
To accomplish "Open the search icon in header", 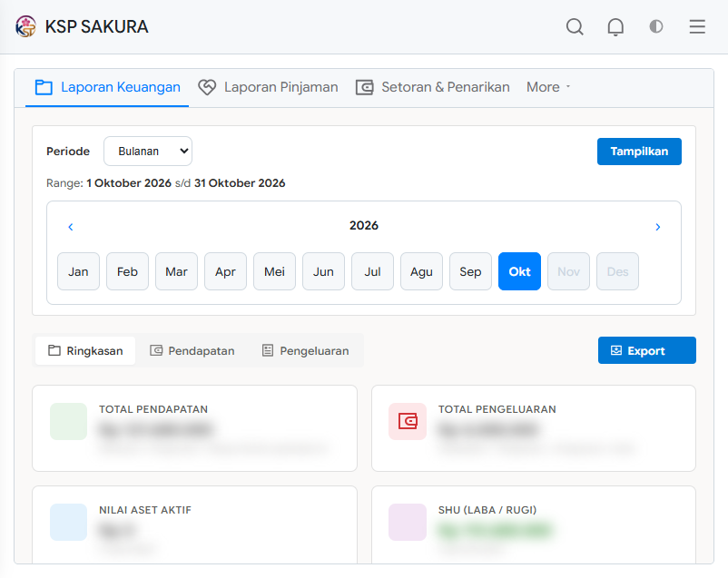I will [x=575, y=26].
